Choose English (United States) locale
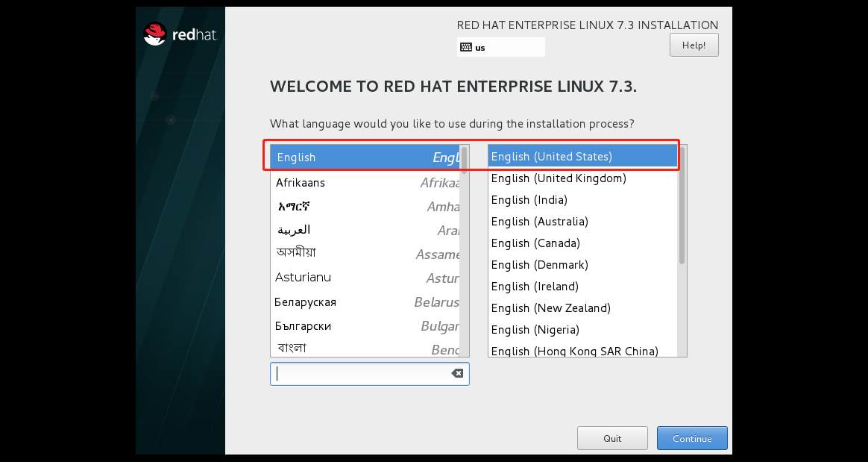Screen dimensions: 868x462 (583, 156)
